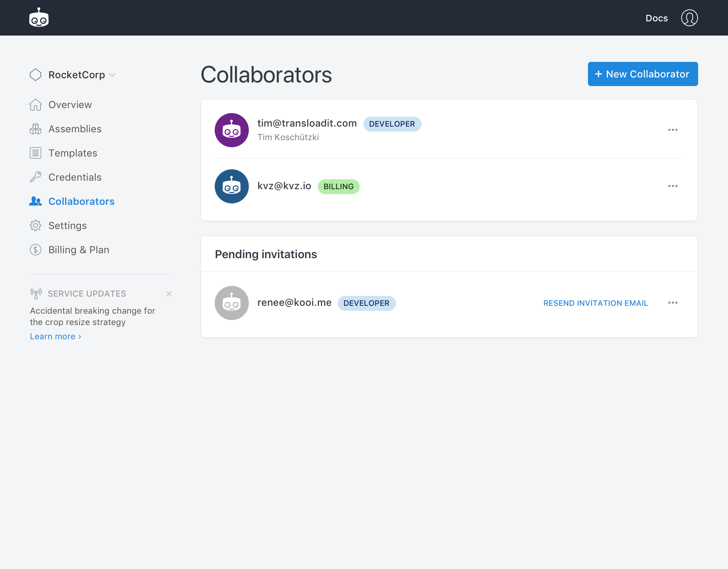Click the RocketCorp hexagon icon
The width and height of the screenshot is (728, 569).
36,75
